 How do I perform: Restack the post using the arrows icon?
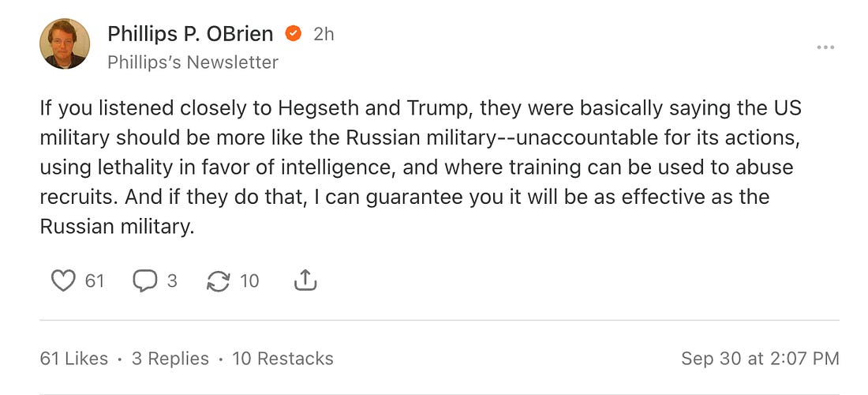click(217, 280)
